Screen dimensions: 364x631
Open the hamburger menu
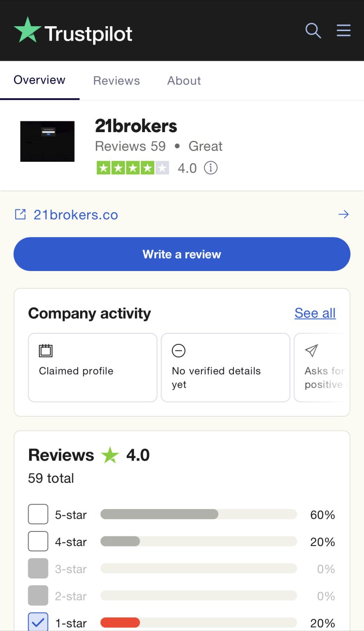(x=344, y=31)
